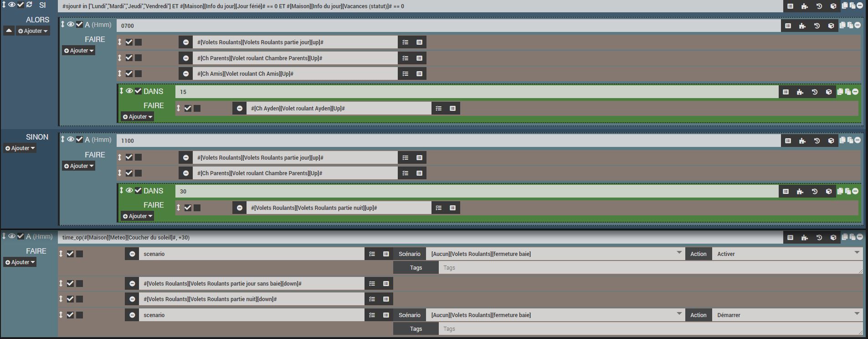Image resolution: width=868 pixels, height=339 pixels.
Task: Click the DANS delay field containing 15
Action: 477,92
